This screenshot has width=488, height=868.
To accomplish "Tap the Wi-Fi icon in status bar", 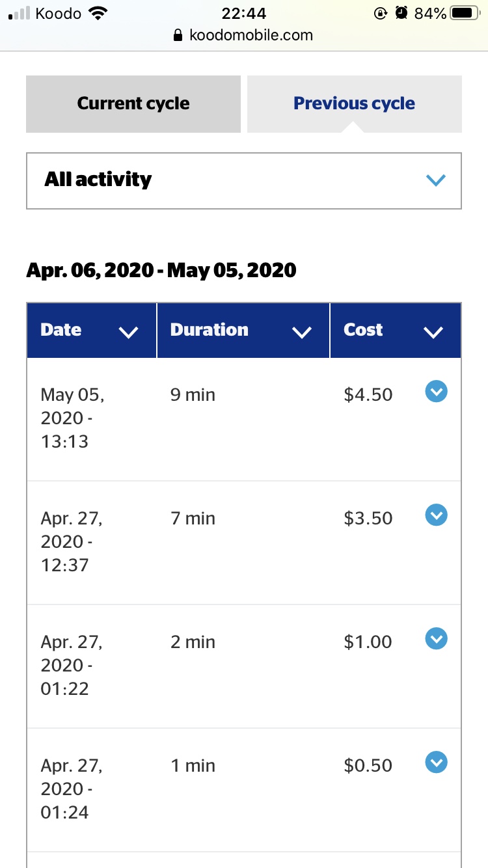I will click(x=98, y=13).
